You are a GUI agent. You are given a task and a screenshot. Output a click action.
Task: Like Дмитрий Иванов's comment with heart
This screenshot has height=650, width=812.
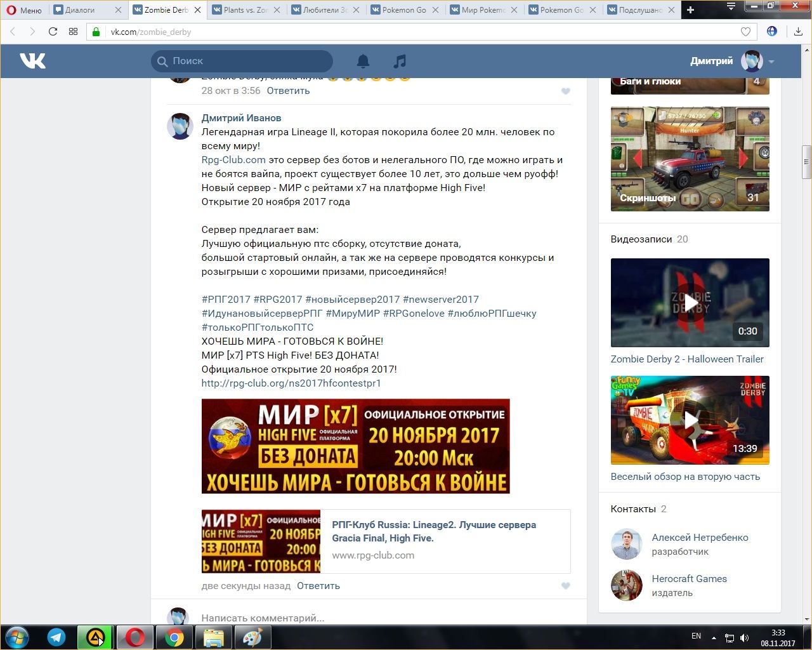click(x=566, y=586)
